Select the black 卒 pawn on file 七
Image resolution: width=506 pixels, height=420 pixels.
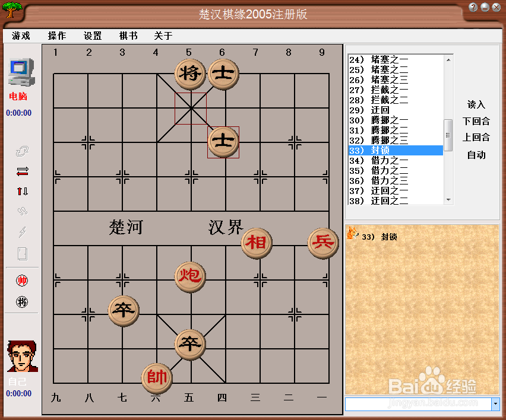124,311
